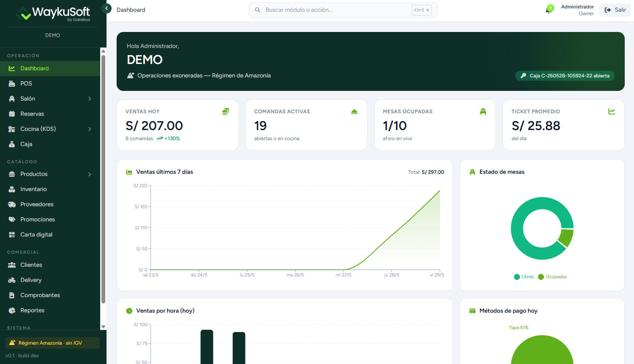This screenshot has width=634, height=364.
Task: Click the Inventario boxes icon
Action: point(12,189)
